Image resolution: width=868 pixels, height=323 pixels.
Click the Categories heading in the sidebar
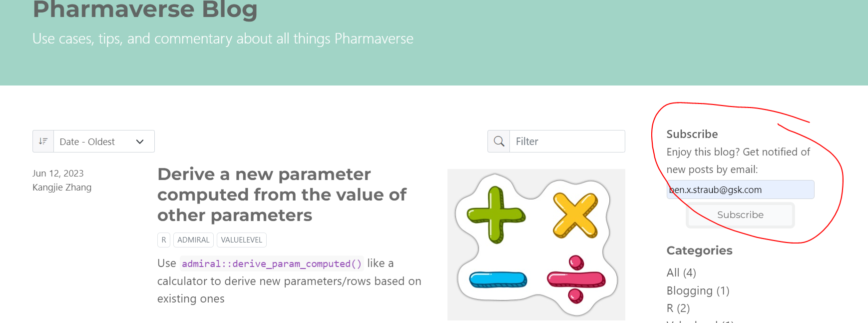click(699, 250)
